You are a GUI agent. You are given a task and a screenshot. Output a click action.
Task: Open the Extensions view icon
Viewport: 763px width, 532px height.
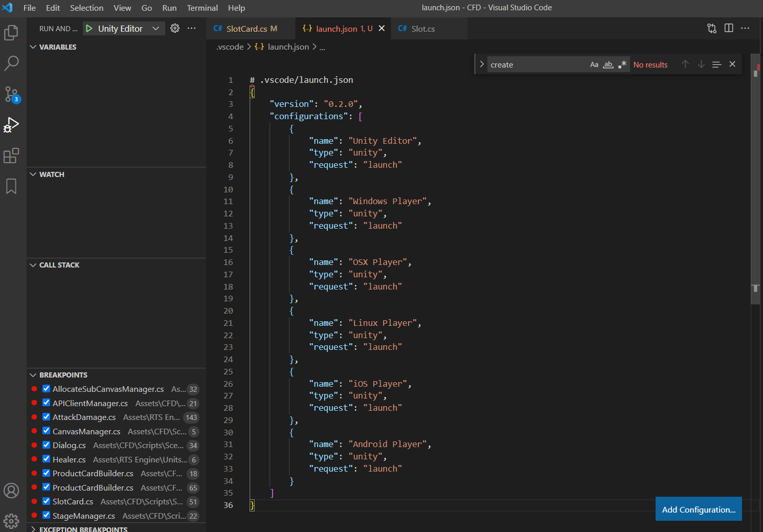(x=11, y=156)
